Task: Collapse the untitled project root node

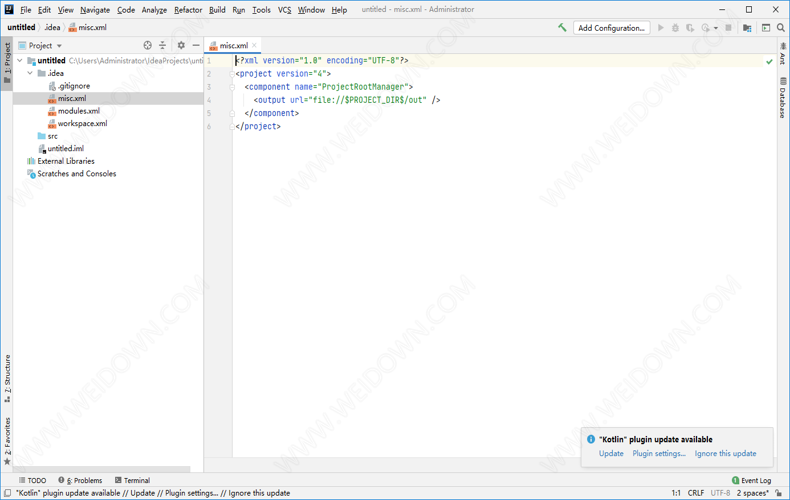Action: click(x=20, y=61)
